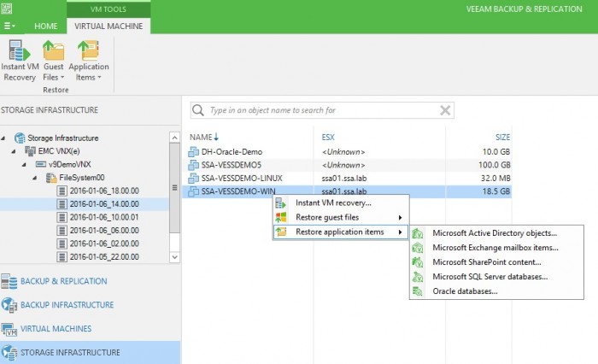This screenshot has width=598, height=364.
Task: Select the VIRTUAL MACHINE ribbon tab
Action: pyautogui.click(x=108, y=26)
